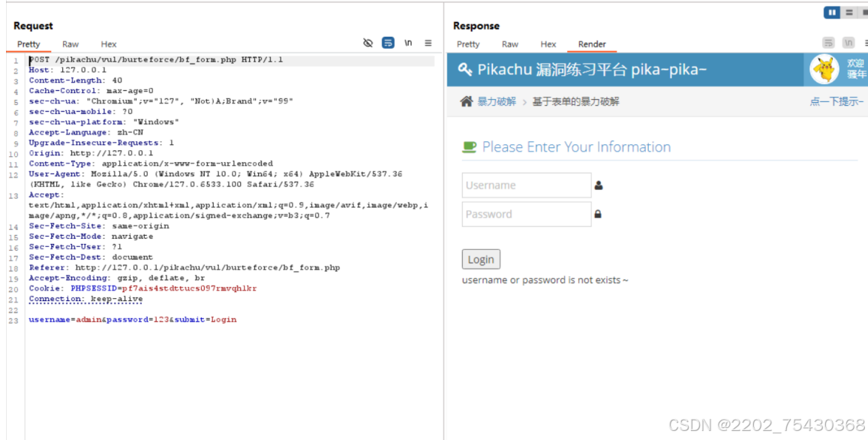Click the 'Accept-Language: zh-CN' line
868x440 pixels.
(x=86, y=132)
